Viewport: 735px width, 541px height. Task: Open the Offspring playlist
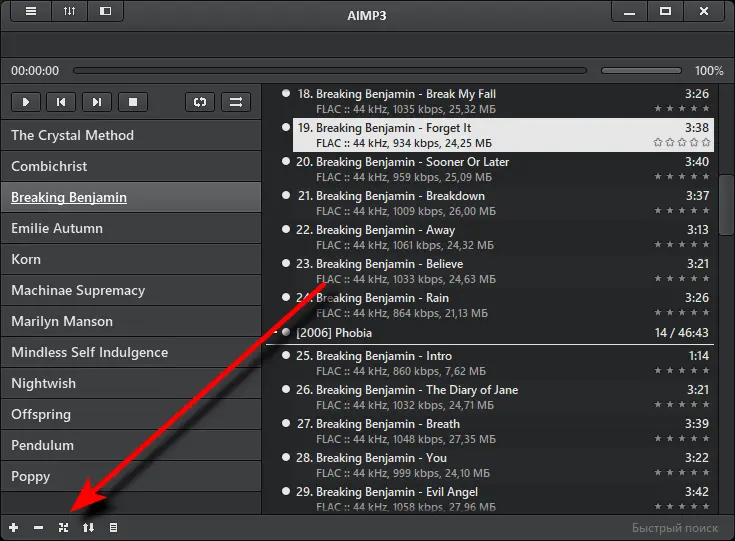click(x=131, y=414)
